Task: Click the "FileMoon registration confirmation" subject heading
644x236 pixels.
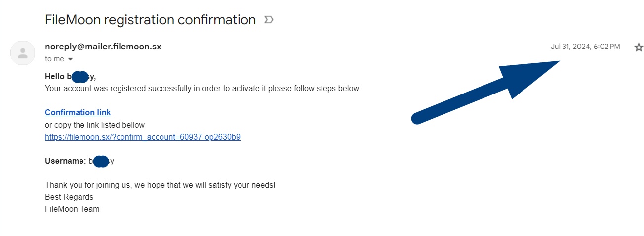Action: 150,20
